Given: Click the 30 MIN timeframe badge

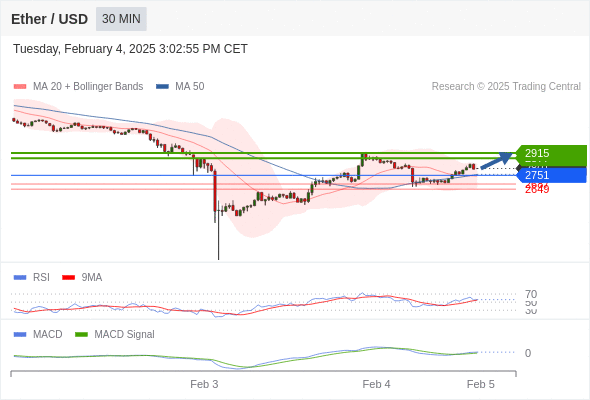Looking at the screenshot, I should coord(121,19).
